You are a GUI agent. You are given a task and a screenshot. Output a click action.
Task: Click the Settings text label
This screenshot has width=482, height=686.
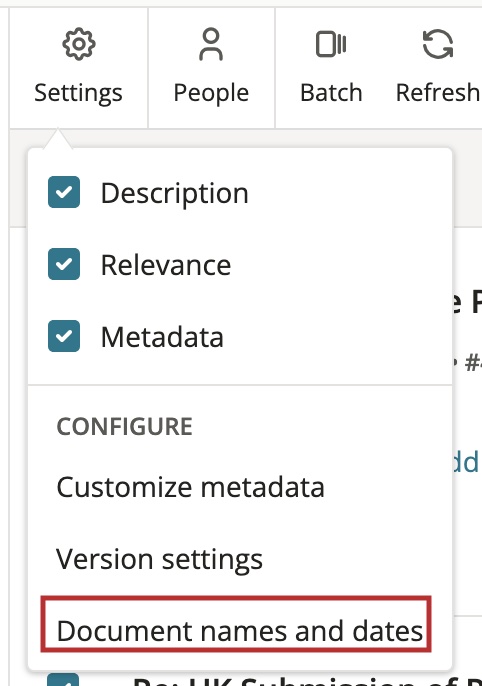(79, 94)
